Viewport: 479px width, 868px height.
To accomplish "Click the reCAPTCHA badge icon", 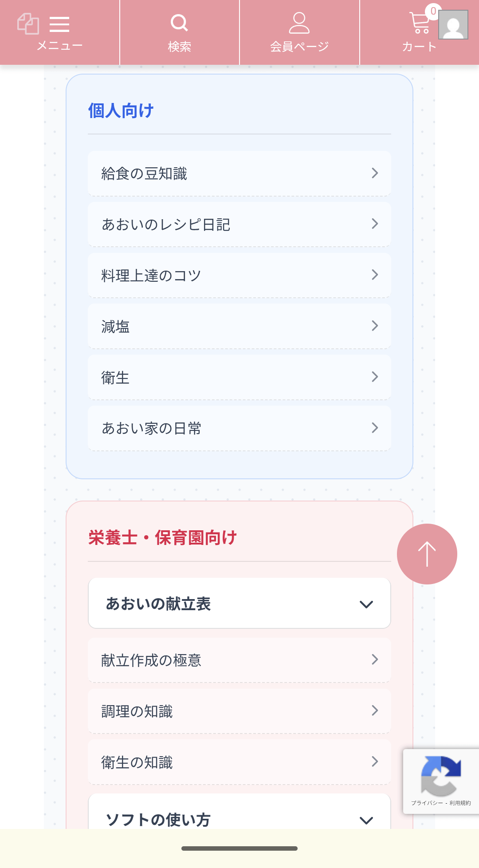I will 440,774.
